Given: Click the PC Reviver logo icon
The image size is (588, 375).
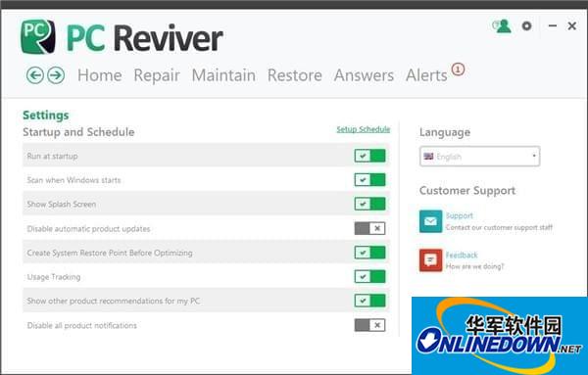Looking at the screenshot, I should point(38,36).
